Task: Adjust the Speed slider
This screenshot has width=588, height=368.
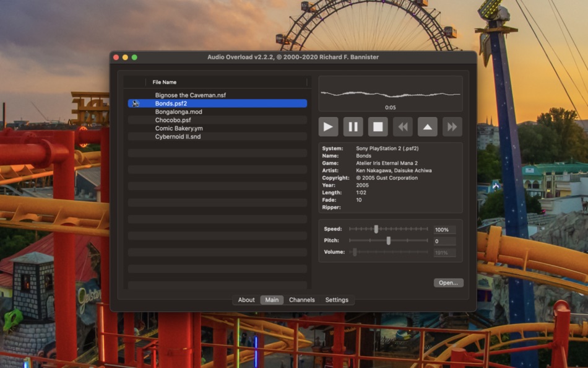Action: (x=375, y=229)
